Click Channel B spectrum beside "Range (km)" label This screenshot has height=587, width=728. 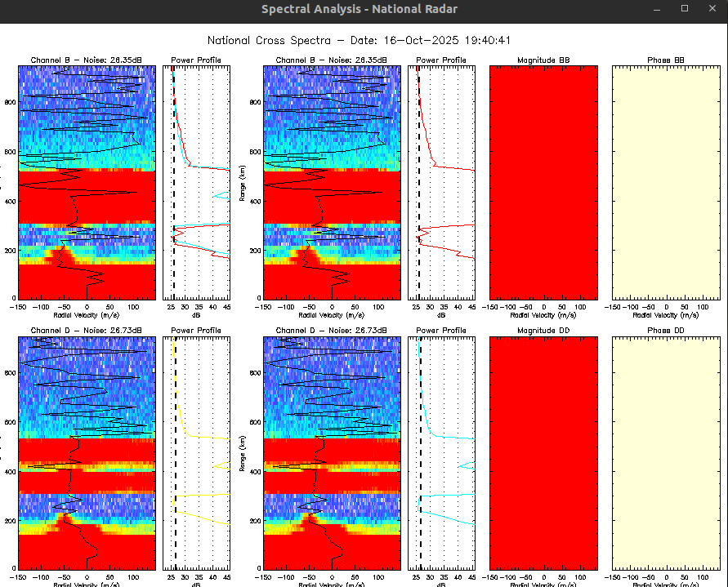pos(332,181)
